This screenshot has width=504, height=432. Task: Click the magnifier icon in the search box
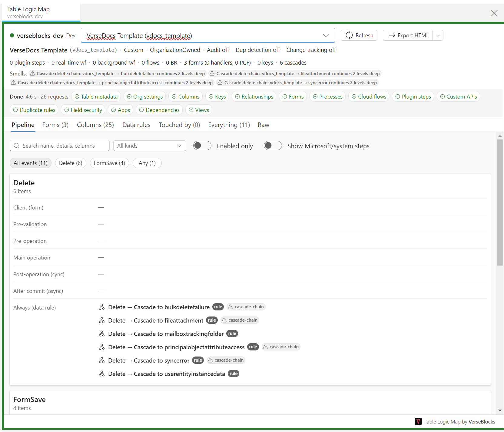pos(17,146)
